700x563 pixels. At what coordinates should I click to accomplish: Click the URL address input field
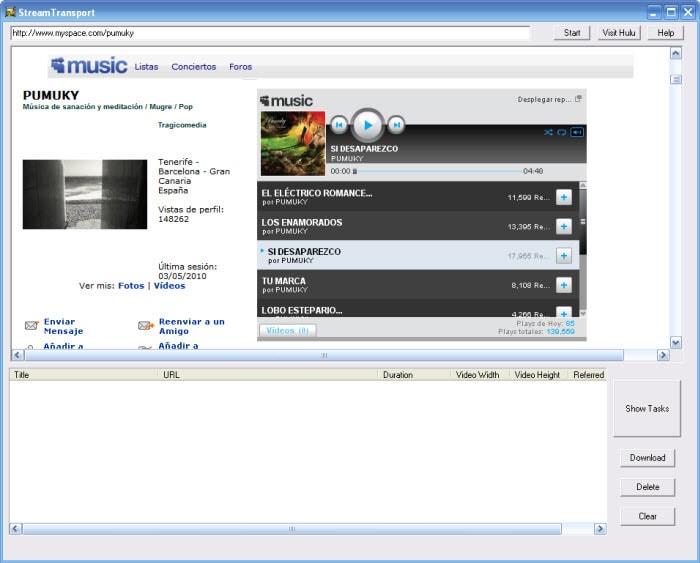[x=270, y=33]
